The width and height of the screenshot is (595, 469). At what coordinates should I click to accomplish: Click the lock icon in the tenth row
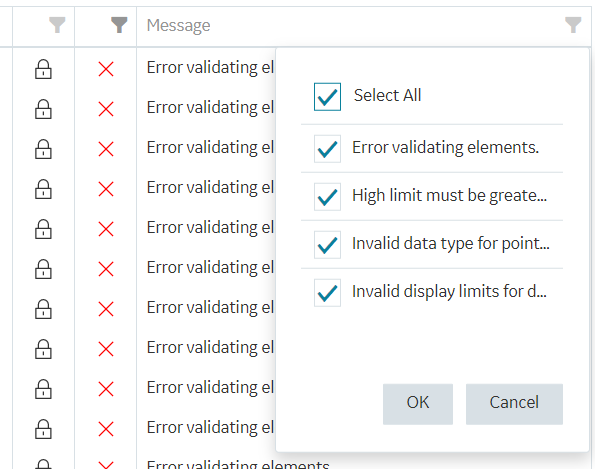(43, 429)
